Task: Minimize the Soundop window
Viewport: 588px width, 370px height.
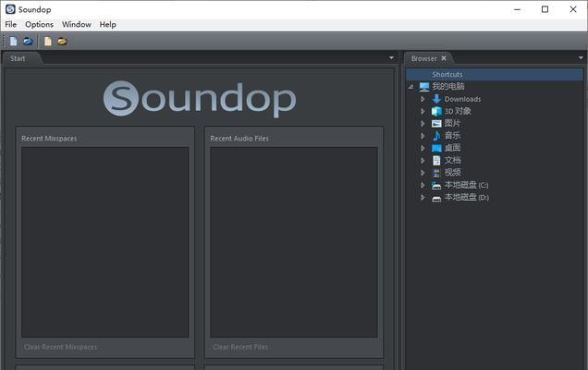Action: (517, 9)
